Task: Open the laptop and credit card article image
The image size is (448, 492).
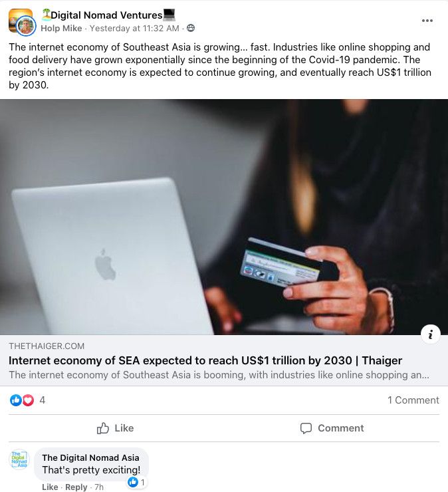Action: (224, 217)
